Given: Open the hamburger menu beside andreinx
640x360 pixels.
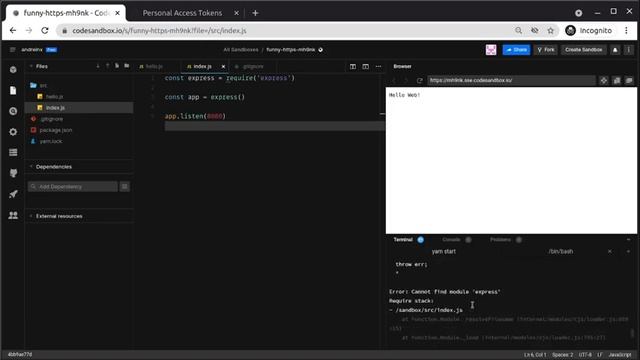Looking at the screenshot, I should 13,50.
